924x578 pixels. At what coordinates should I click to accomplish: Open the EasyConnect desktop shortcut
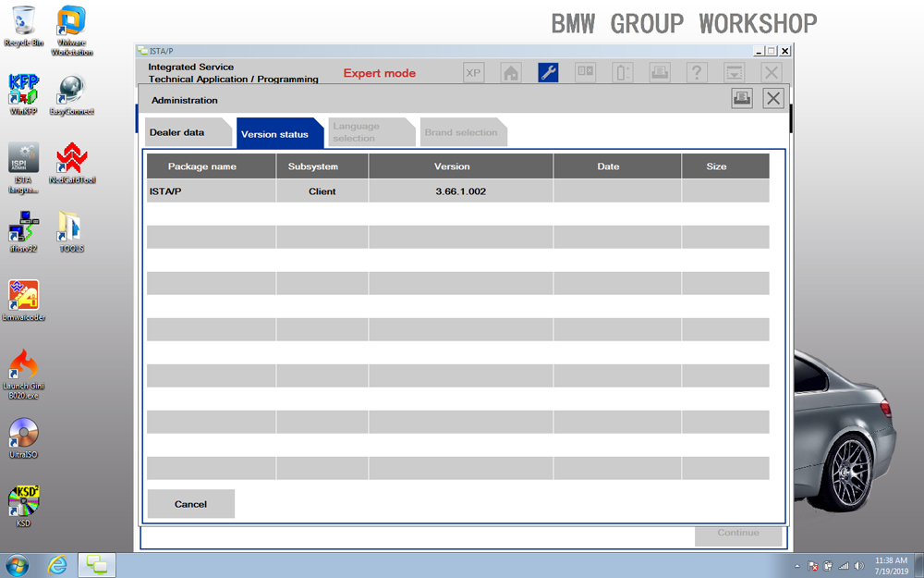coord(72,94)
